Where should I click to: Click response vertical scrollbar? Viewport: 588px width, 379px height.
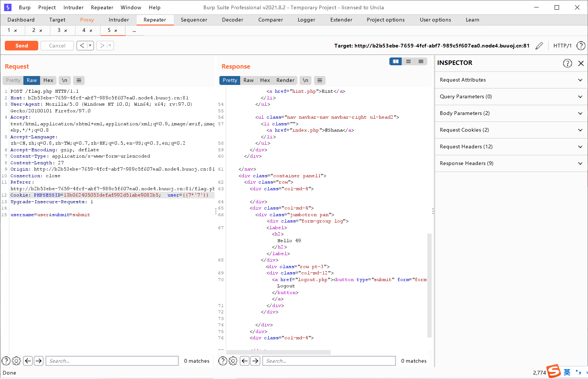tap(429, 286)
